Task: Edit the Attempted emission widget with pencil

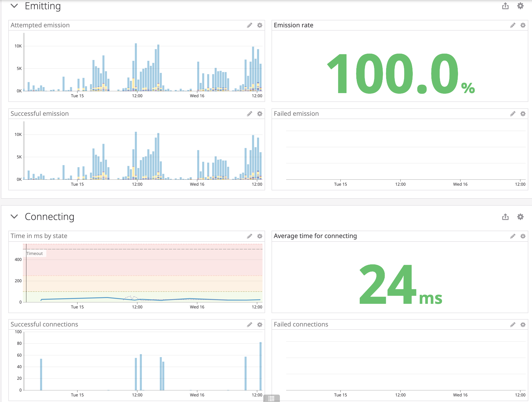Action: [x=249, y=25]
